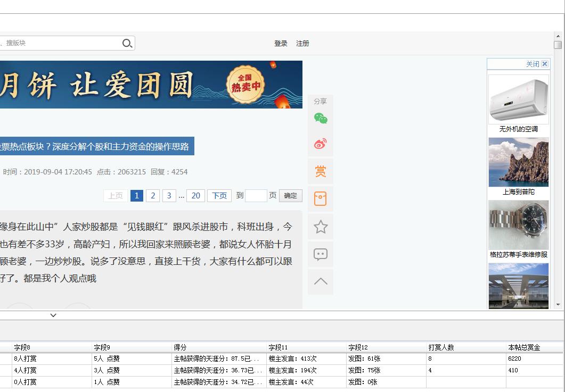Open the 注册 registration link
This screenshot has height=392, width=565.
click(x=302, y=43)
